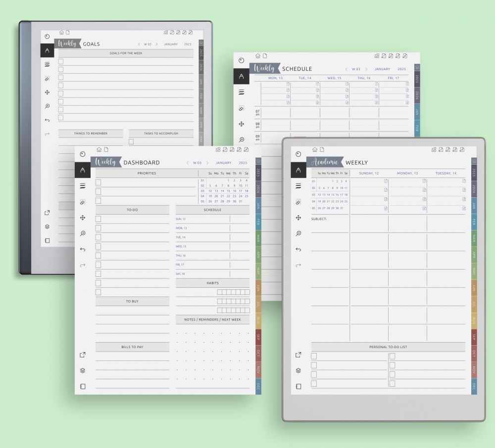This screenshot has height=448, width=495.
Task: Open the grid overview icon on Weekly Dashboard page
Action: pos(218,149)
